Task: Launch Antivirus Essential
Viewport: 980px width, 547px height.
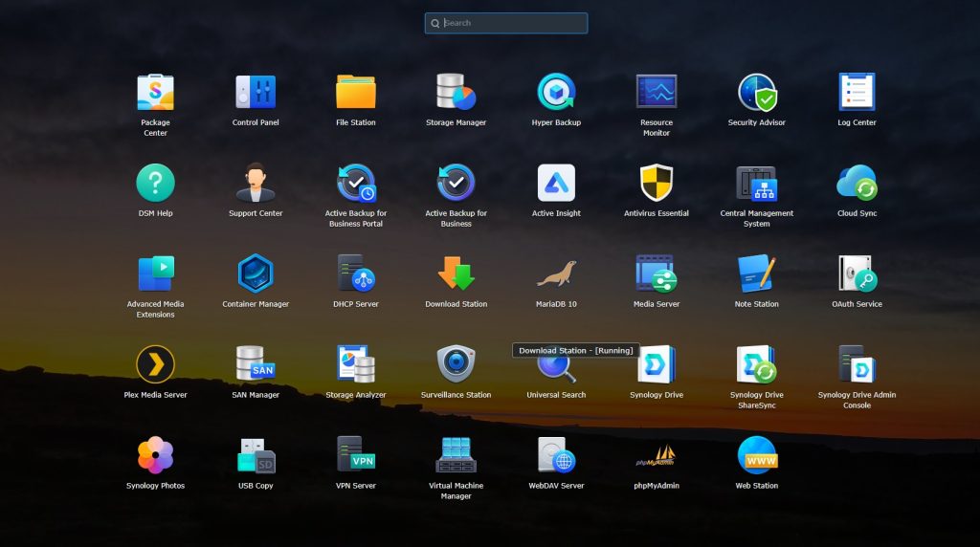Action: click(x=657, y=183)
